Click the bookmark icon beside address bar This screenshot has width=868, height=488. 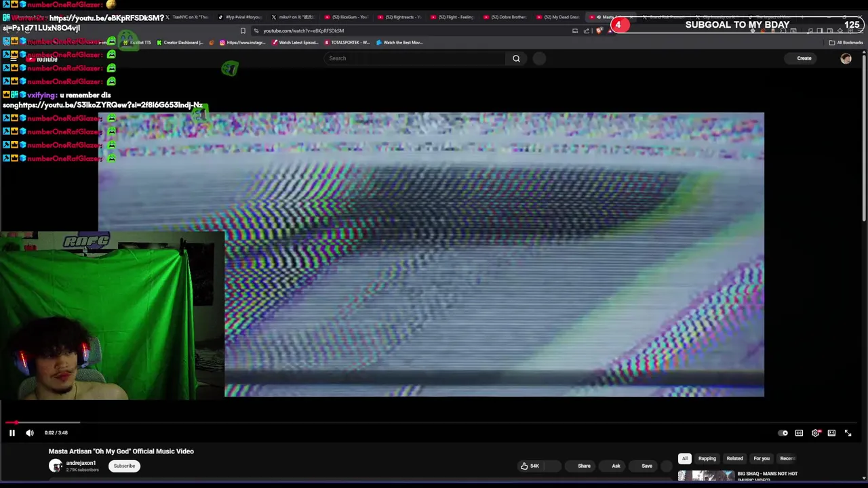coord(243,30)
